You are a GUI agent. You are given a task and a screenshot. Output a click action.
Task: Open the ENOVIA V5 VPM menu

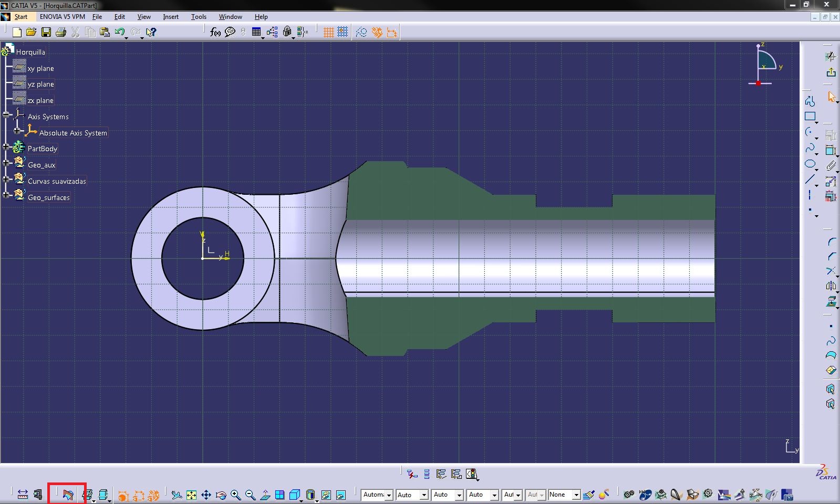tap(62, 17)
